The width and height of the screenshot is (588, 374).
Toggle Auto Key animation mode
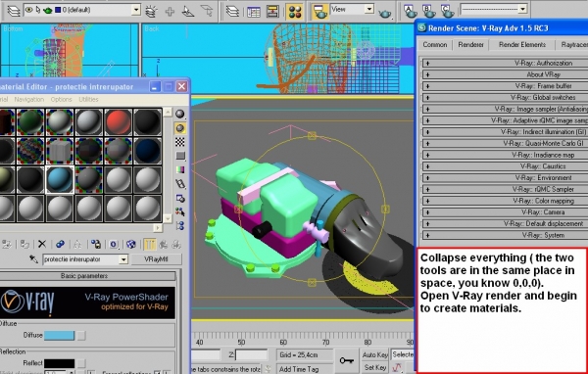coord(375,354)
